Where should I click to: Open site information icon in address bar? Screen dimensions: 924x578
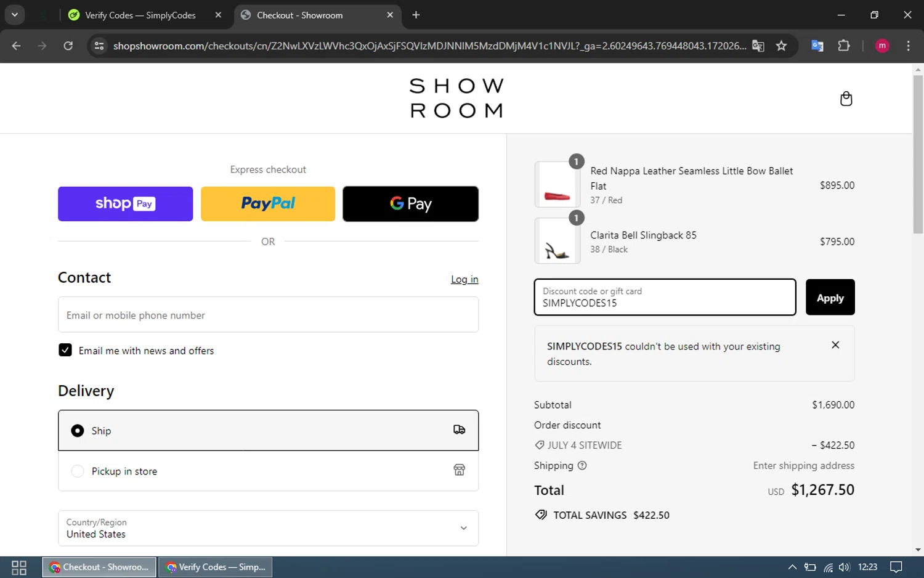click(x=99, y=46)
